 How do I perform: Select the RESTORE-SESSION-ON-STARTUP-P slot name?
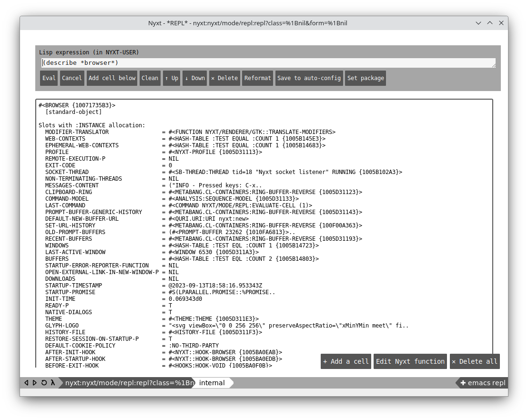tap(92, 339)
